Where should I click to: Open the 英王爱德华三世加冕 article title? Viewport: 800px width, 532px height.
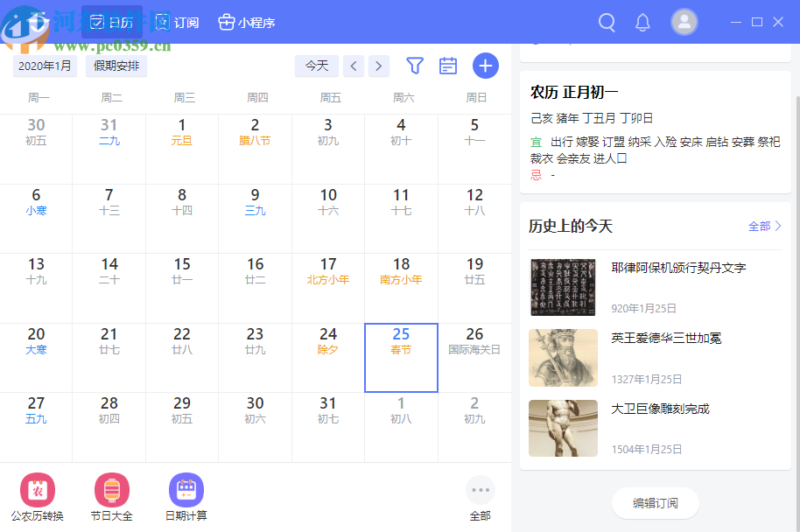666,338
